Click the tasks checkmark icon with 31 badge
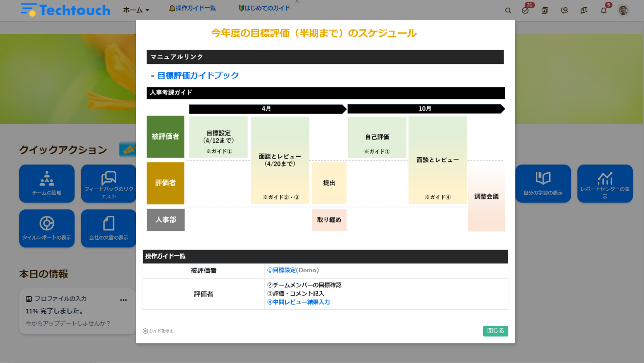 (525, 11)
